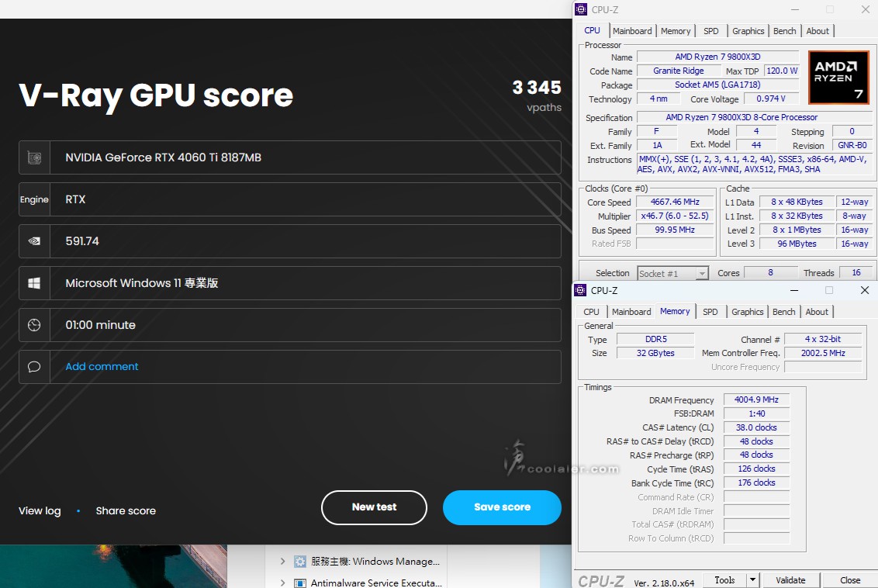Open the Tools dropdown arrow in CPU-Z
This screenshot has width=878, height=588.
click(x=752, y=580)
